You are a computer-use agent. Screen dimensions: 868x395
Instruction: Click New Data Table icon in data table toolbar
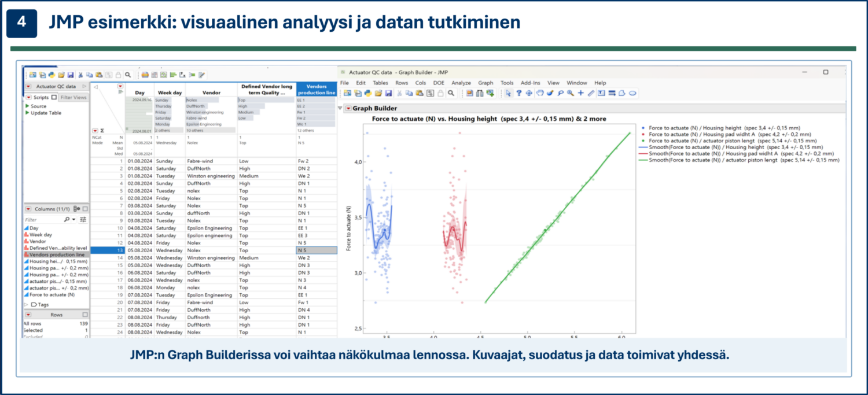pyautogui.click(x=33, y=75)
